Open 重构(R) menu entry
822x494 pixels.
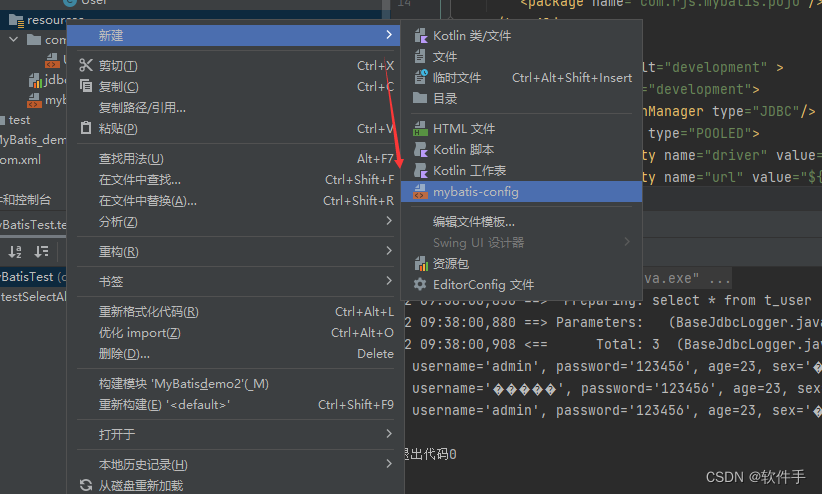coord(236,251)
